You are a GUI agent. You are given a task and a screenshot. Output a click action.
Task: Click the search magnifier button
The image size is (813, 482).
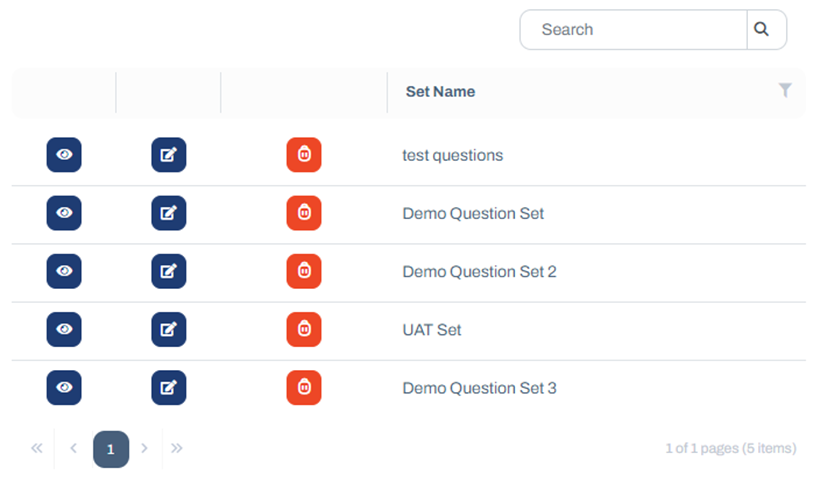[x=766, y=30]
